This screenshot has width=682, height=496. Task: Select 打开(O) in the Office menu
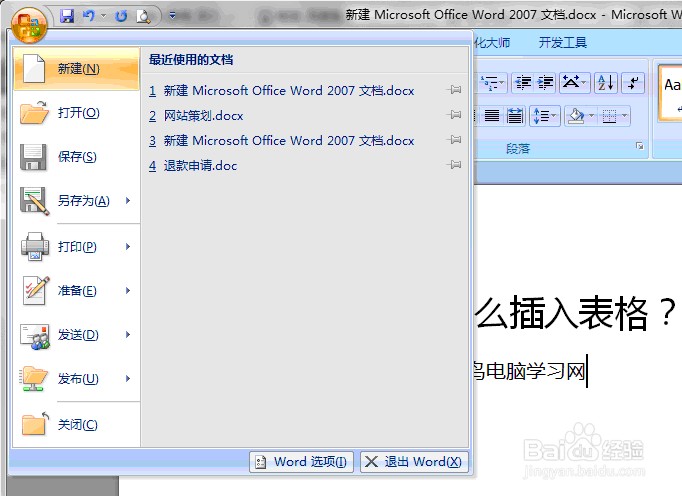click(x=77, y=113)
